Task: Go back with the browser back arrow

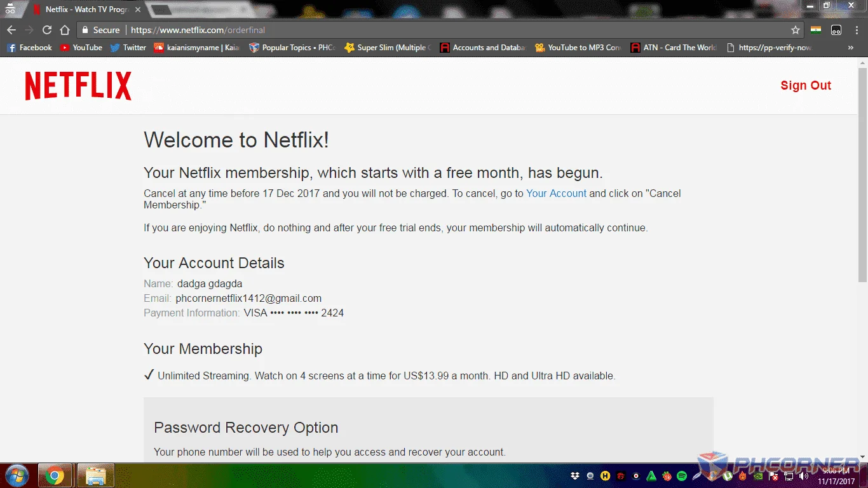Action: [x=11, y=30]
